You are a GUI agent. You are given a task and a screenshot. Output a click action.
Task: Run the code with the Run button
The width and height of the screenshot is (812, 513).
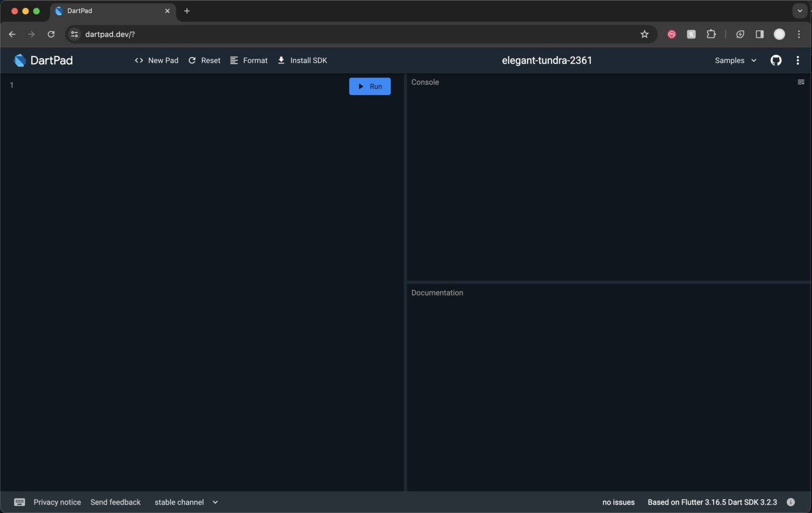[370, 86]
